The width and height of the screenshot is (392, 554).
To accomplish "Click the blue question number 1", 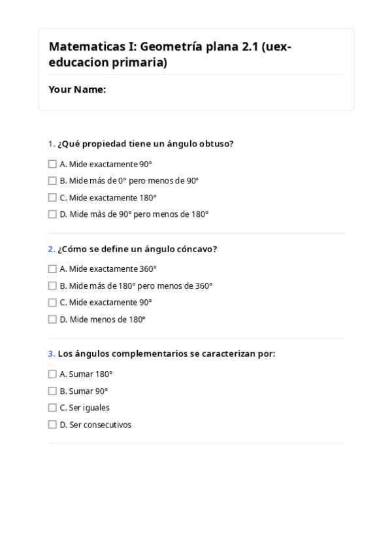I will pyautogui.click(x=51, y=144).
